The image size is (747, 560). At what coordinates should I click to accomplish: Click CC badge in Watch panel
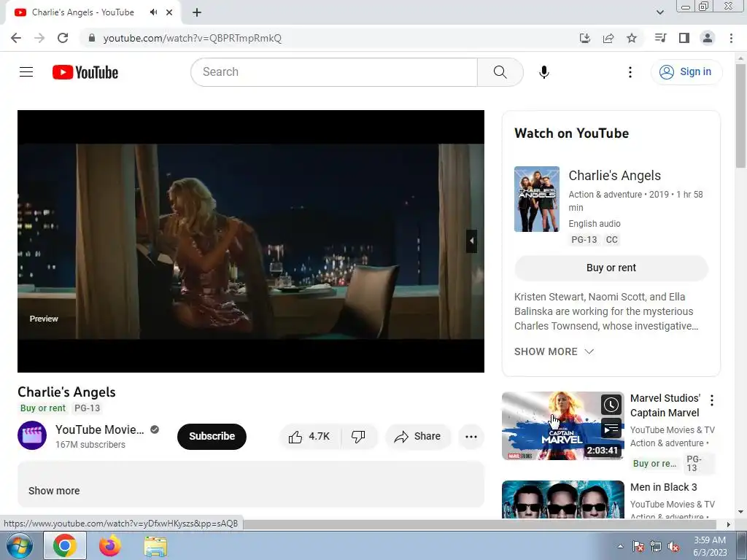click(x=612, y=239)
